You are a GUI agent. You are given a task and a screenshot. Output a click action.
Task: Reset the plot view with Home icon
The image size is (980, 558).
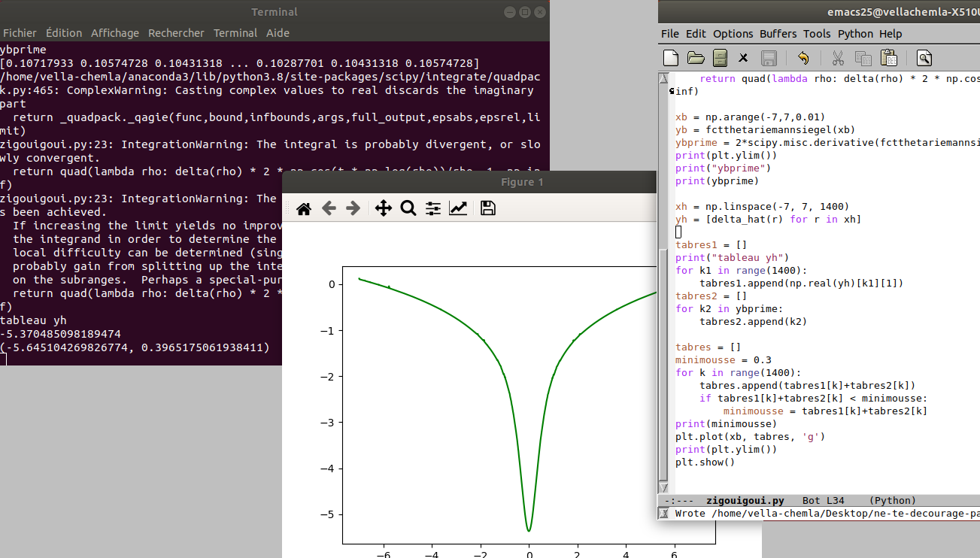pyautogui.click(x=304, y=209)
